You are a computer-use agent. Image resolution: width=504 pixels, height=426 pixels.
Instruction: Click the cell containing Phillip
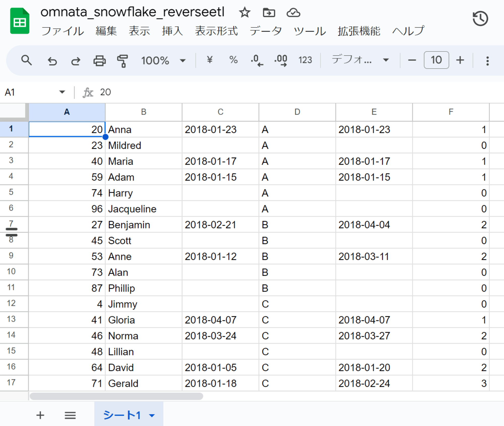click(x=144, y=288)
